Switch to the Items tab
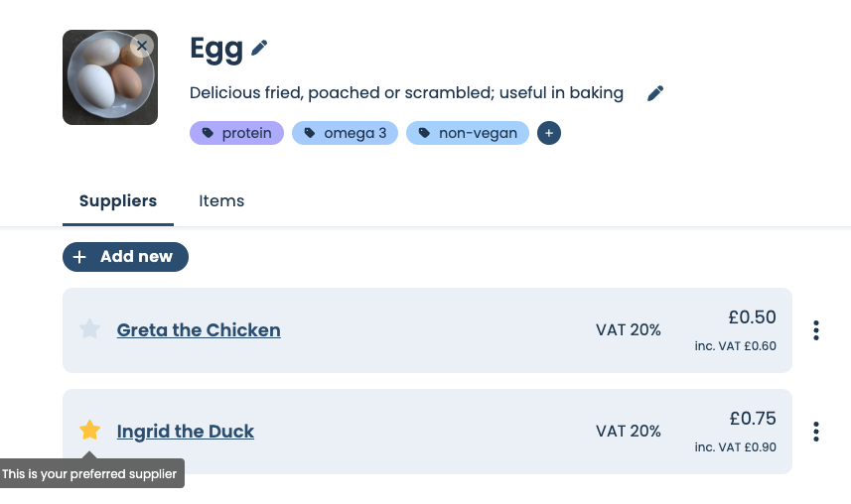Screen dimensions: 851x504 click(x=221, y=200)
